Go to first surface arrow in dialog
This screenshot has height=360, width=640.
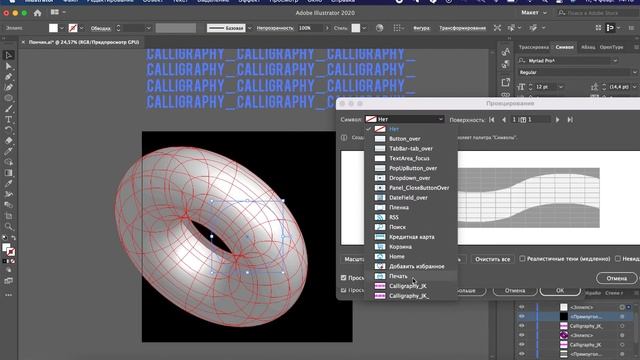tap(492, 120)
